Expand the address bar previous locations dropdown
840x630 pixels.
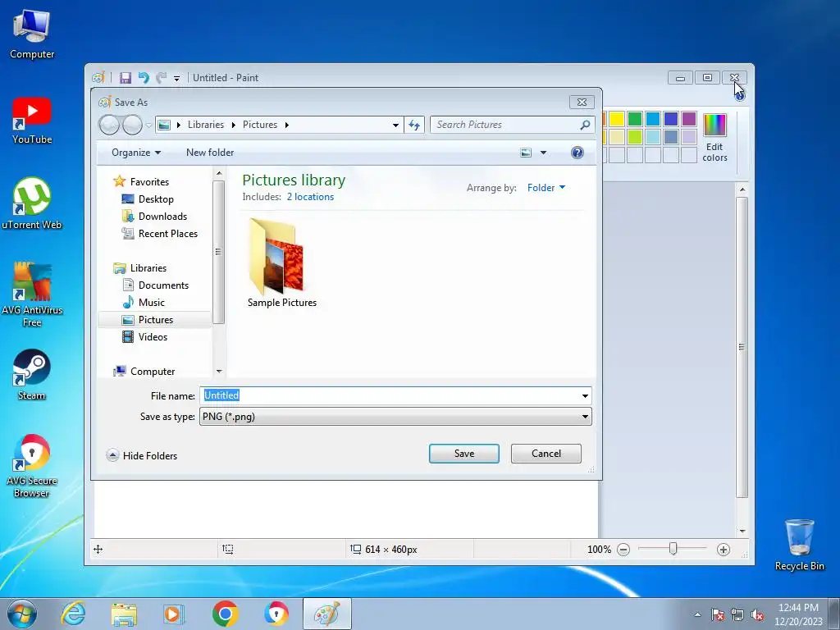click(x=395, y=126)
